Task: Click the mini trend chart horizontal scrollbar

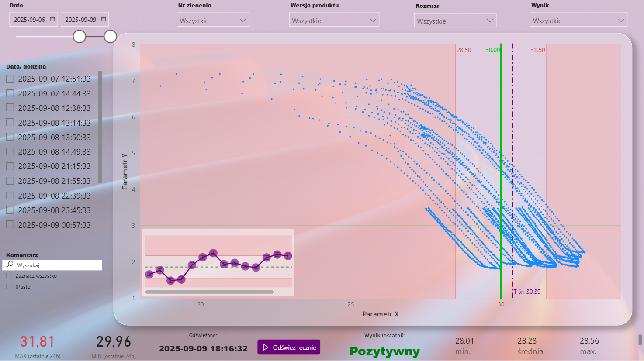Action: [209, 292]
